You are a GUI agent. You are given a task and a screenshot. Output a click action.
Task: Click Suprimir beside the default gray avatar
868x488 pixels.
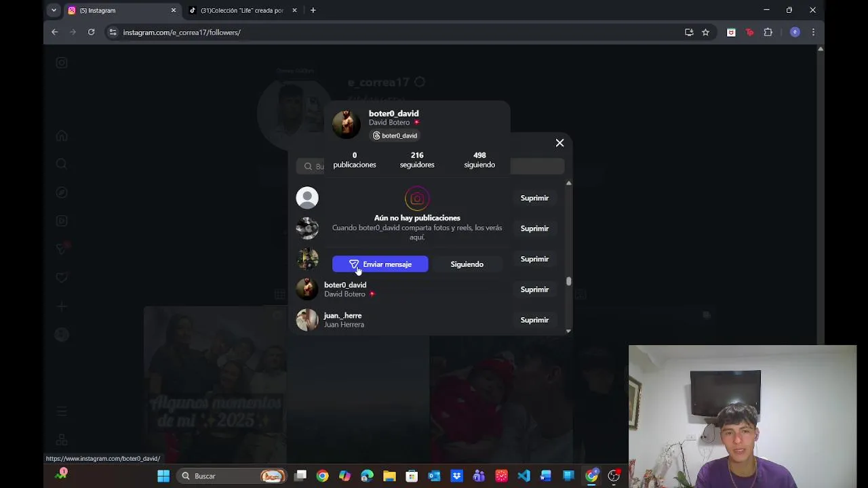tap(534, 198)
